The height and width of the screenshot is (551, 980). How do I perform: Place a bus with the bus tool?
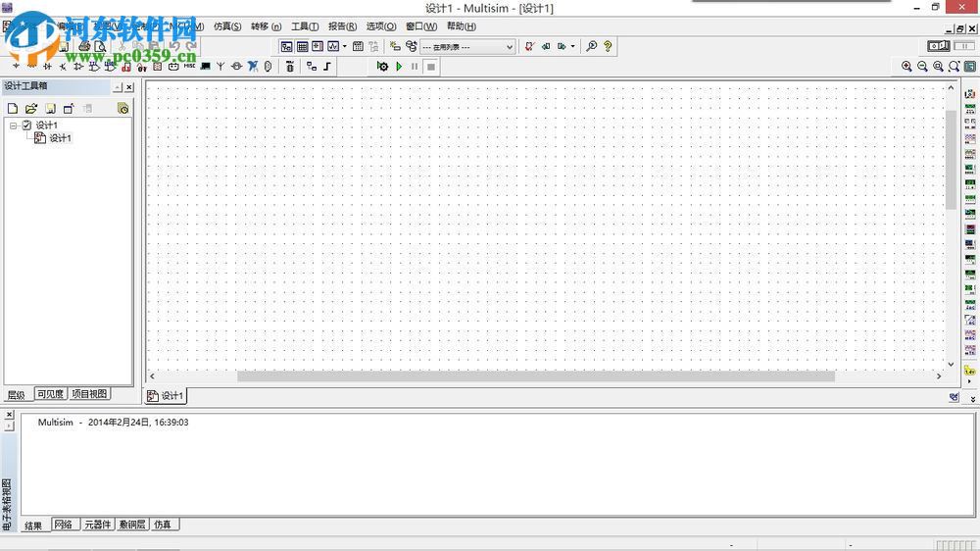point(327,66)
